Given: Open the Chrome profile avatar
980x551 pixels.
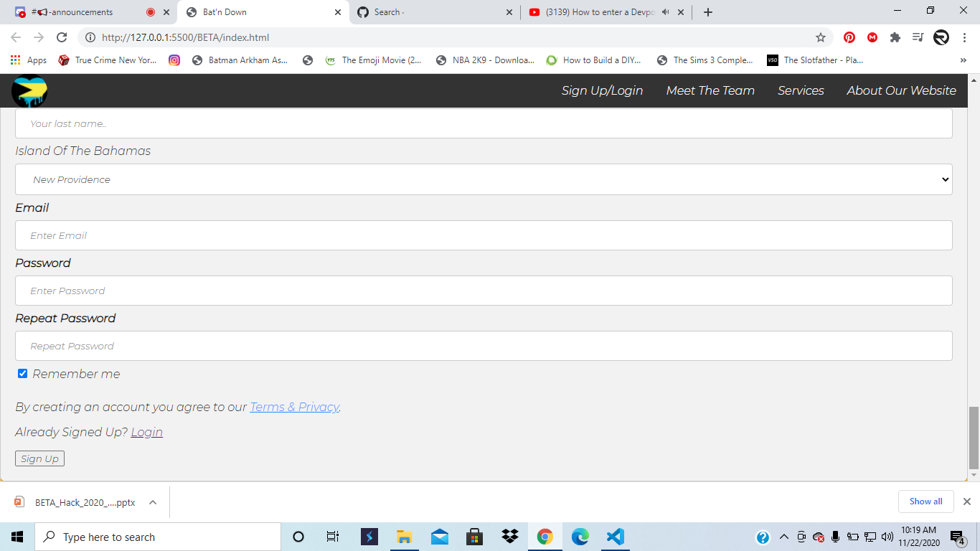Looking at the screenshot, I should coord(941,37).
